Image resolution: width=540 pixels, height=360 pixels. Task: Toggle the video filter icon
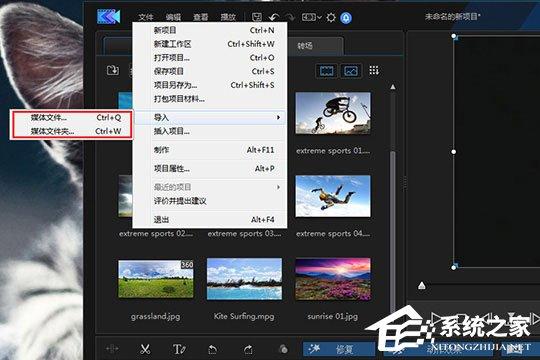326,71
